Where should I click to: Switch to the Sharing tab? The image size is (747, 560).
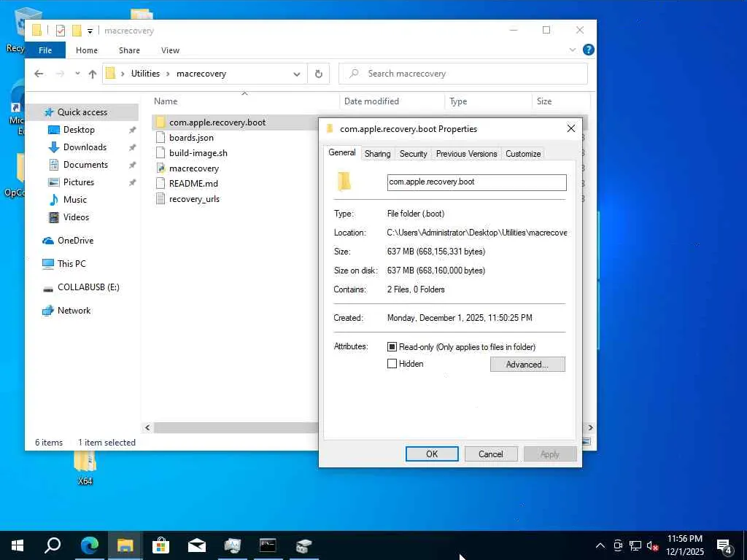(x=377, y=154)
